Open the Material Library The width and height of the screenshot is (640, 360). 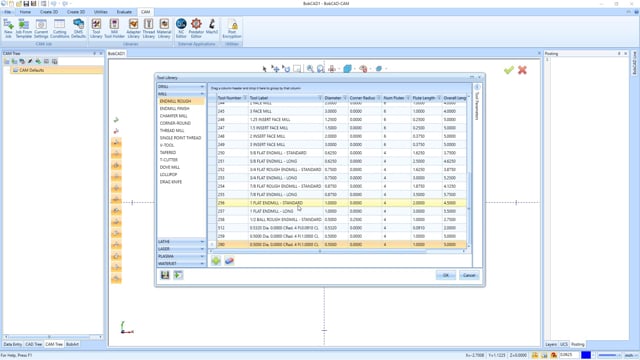click(x=164, y=29)
